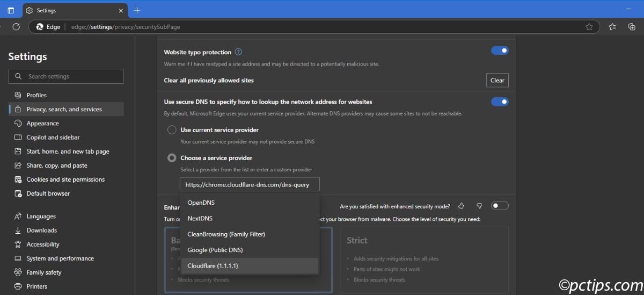Viewport: 644px width, 295px height.
Task: Open Accessibility settings page
Action: (66, 244)
